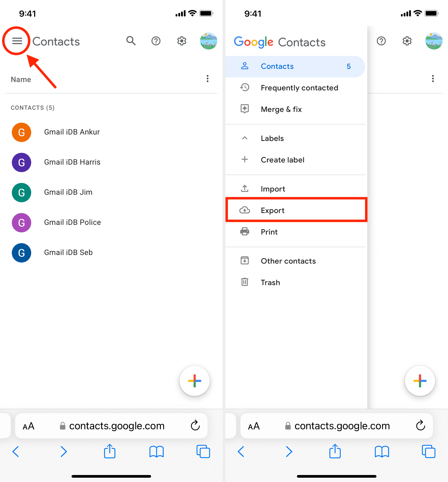The image size is (448, 482).
Task: Choose Export in the side menu
Action: (296, 210)
